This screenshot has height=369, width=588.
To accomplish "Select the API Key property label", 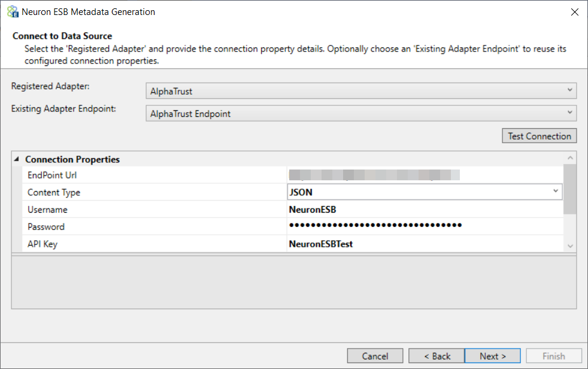I will 43,244.
